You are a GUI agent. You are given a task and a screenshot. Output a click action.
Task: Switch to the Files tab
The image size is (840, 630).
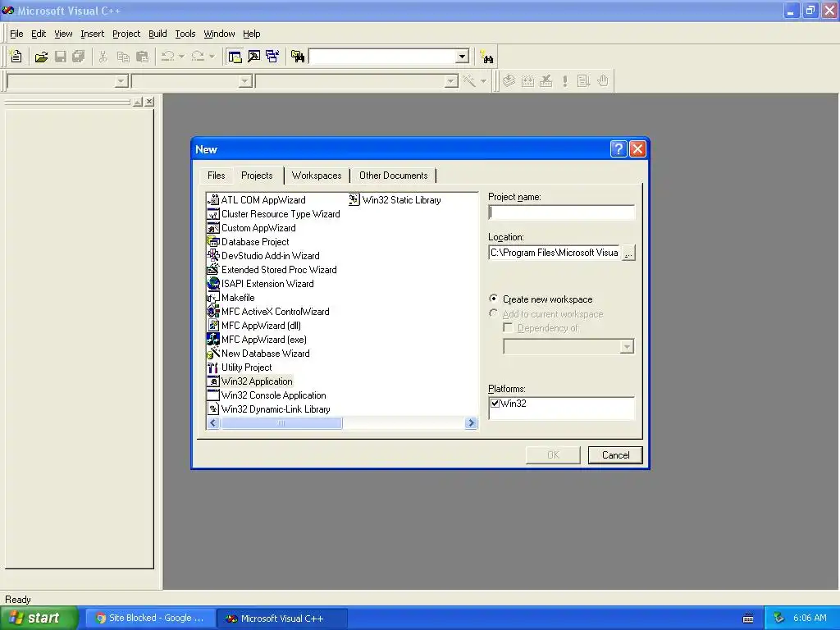216,176
